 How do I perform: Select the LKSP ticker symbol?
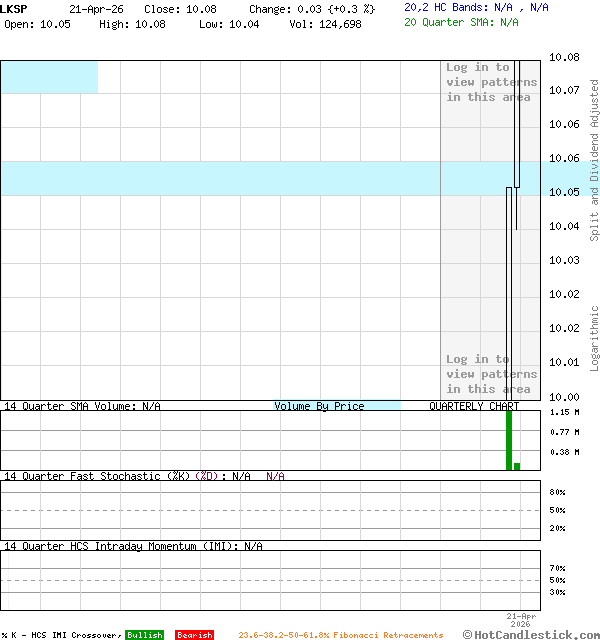click(14, 8)
